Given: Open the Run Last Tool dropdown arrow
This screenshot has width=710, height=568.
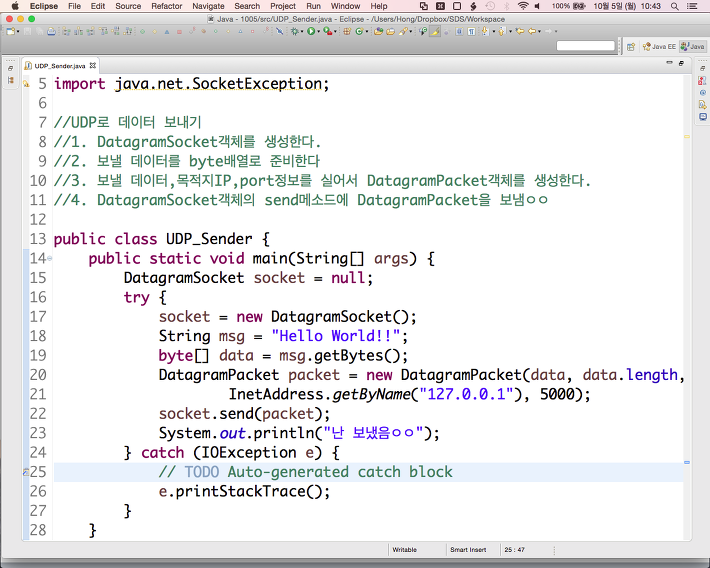Looking at the screenshot, I should [x=335, y=31].
